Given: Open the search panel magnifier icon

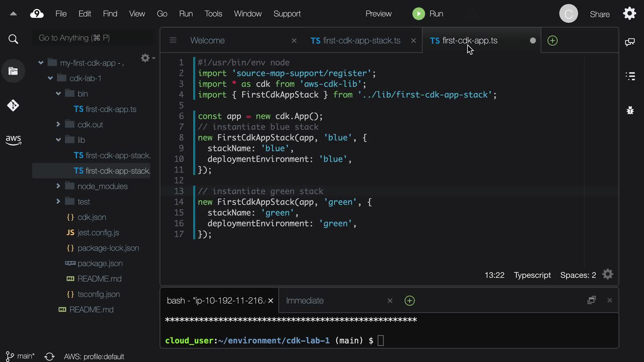Looking at the screenshot, I should pos(13,39).
